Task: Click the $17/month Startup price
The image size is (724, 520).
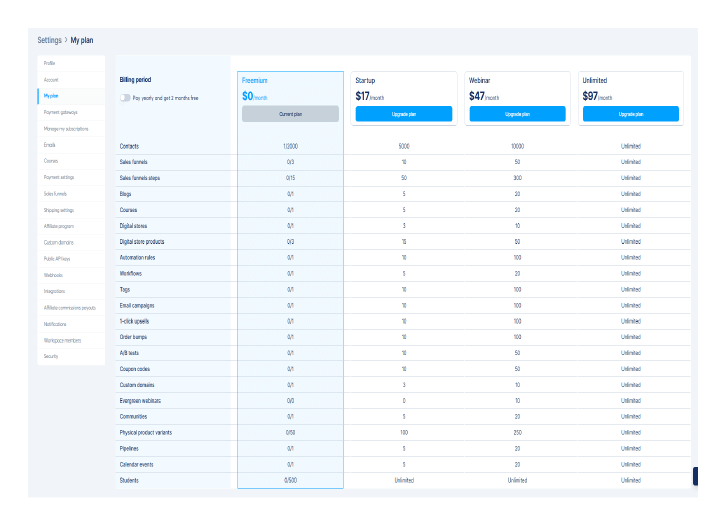Action: tap(369, 96)
